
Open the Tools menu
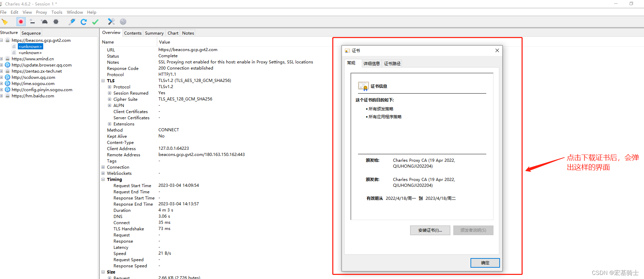[57, 12]
